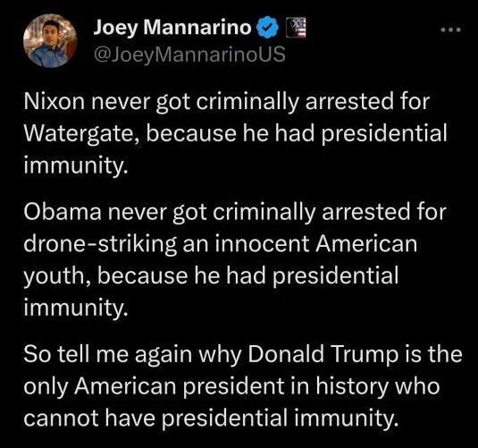Click the word "American" after "innocent"

pos(366,244)
